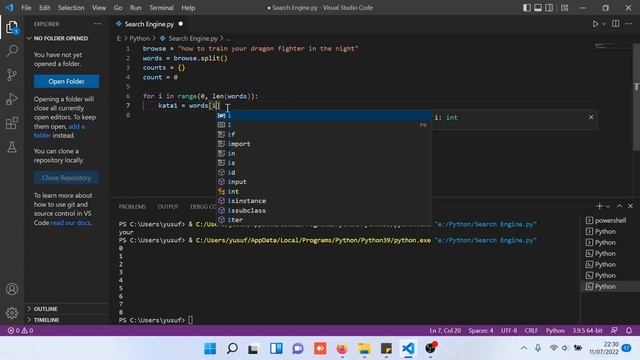The image size is (640, 360).
Task: Open the Edit menu
Action: click(44, 8)
